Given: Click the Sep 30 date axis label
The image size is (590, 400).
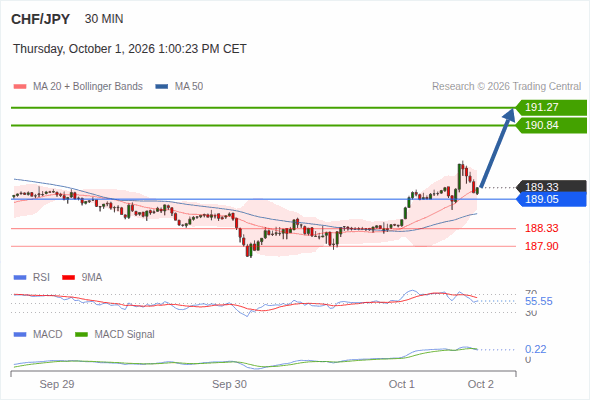Looking at the screenshot, I should tap(230, 384).
